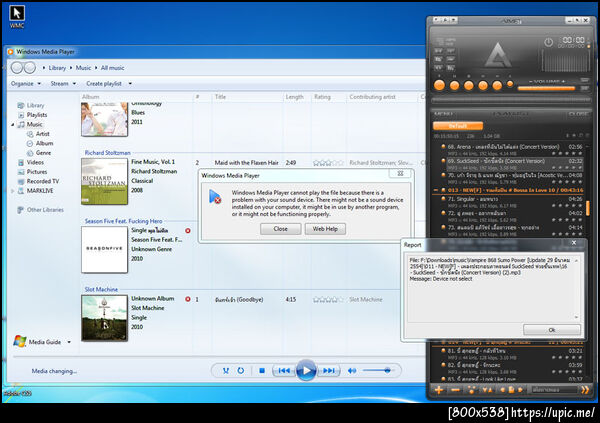The image size is (600, 423).
Task: Click the red error icon on Slot Machine track
Action: (188, 299)
